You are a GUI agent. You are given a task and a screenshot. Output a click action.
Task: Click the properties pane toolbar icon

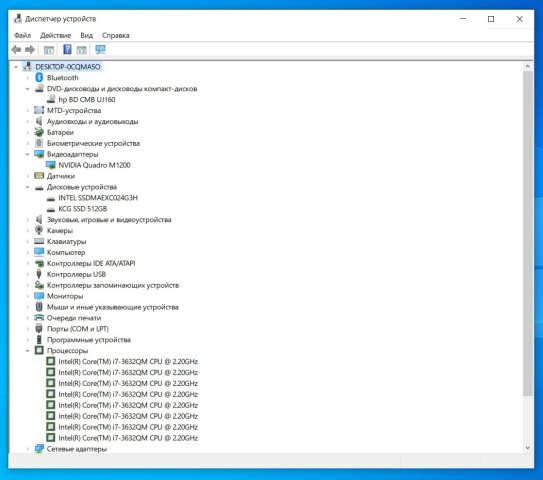click(82, 50)
